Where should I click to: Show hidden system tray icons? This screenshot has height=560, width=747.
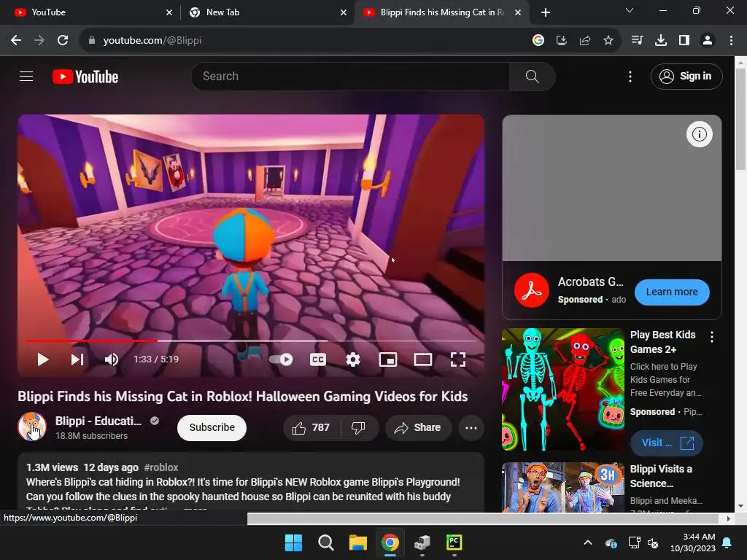coord(588,542)
